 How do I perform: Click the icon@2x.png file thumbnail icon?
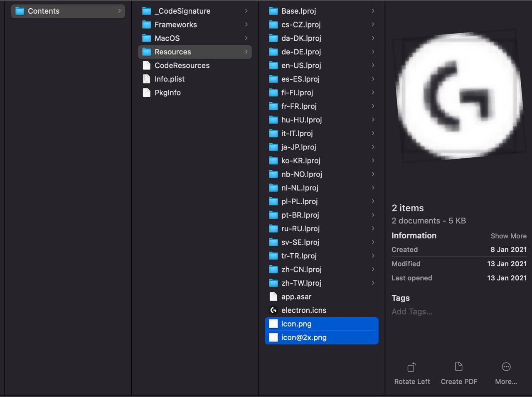pos(273,338)
